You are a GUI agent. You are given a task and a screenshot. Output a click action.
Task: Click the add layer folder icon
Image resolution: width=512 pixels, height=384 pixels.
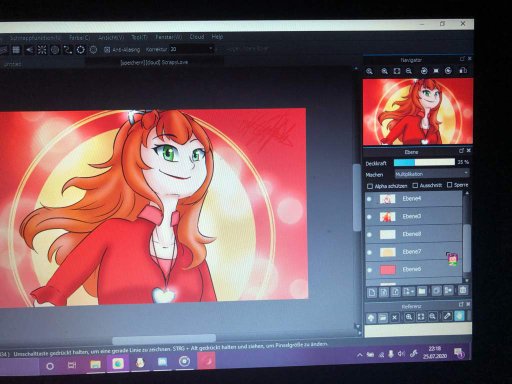pos(422,291)
